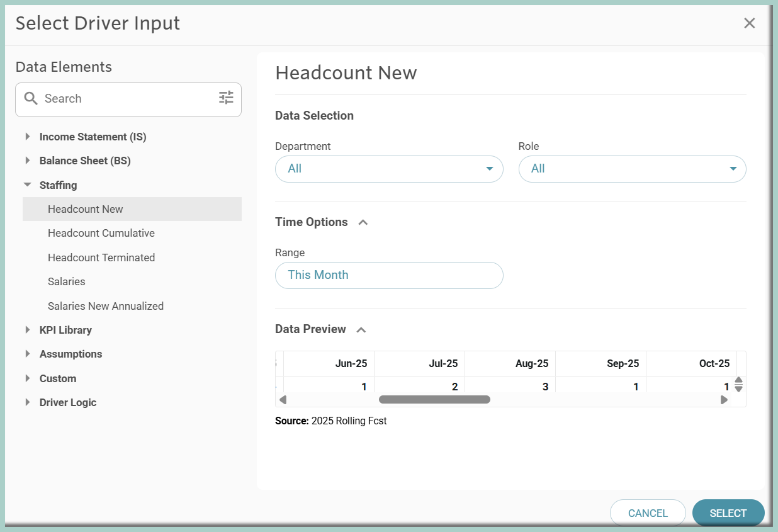Click the Jul-25 value cell 2
Screen dimensions: 778x532
tap(420, 385)
